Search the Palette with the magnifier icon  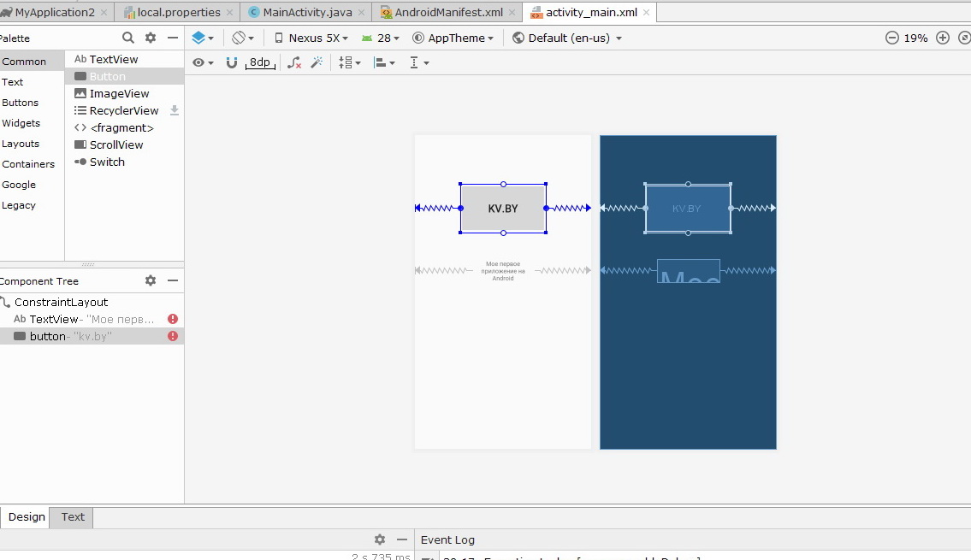click(x=128, y=38)
